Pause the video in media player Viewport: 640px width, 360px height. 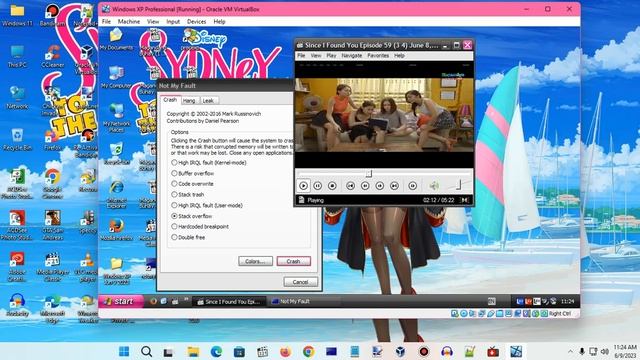tap(318, 186)
